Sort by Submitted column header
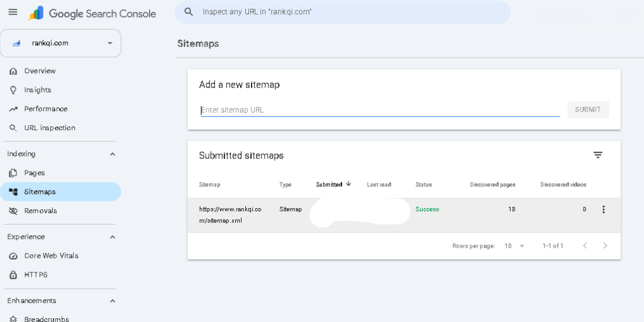The image size is (644, 322). click(330, 185)
